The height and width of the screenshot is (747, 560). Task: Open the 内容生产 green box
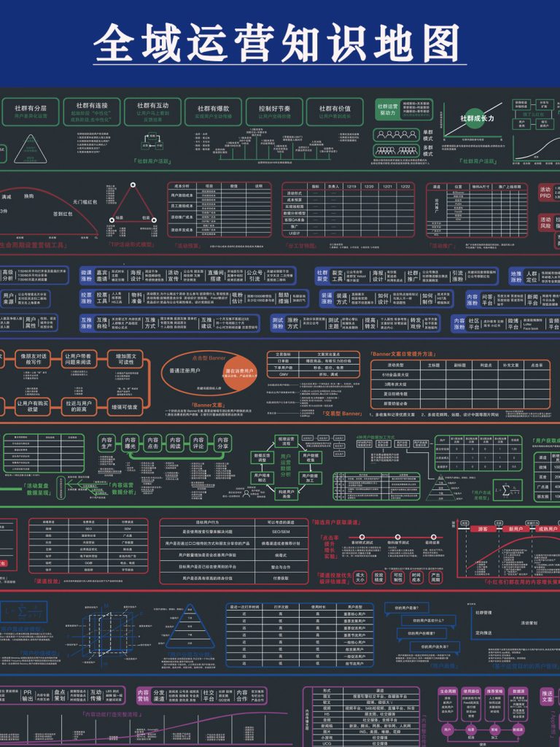107,444
